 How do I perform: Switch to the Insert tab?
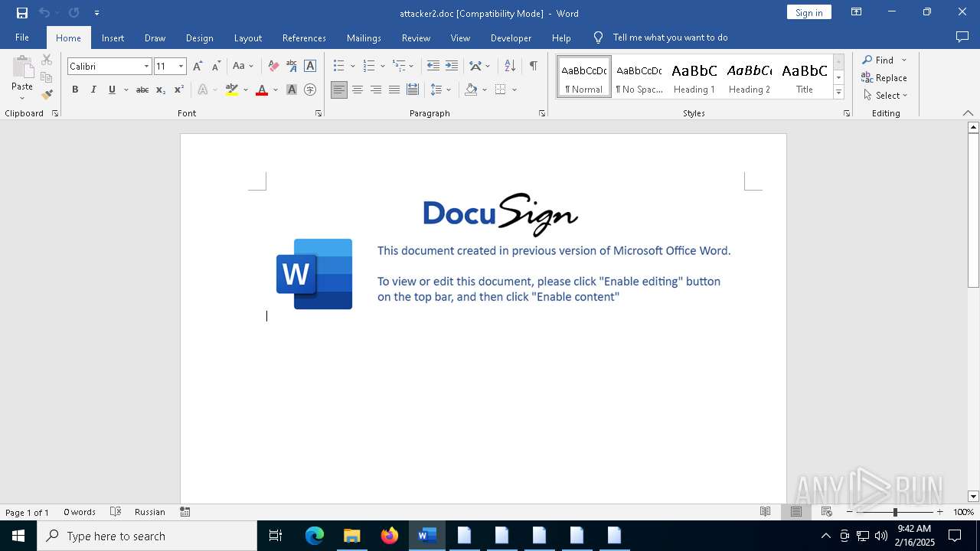[x=113, y=37]
